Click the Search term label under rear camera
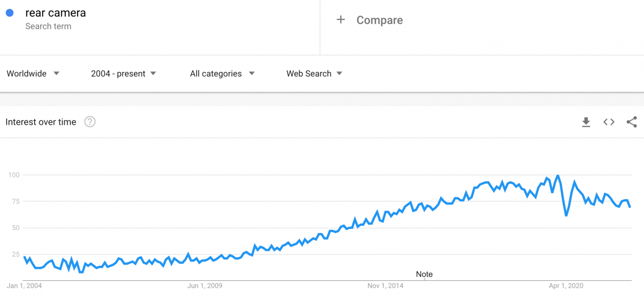The height and width of the screenshot is (306, 644). 48,26
